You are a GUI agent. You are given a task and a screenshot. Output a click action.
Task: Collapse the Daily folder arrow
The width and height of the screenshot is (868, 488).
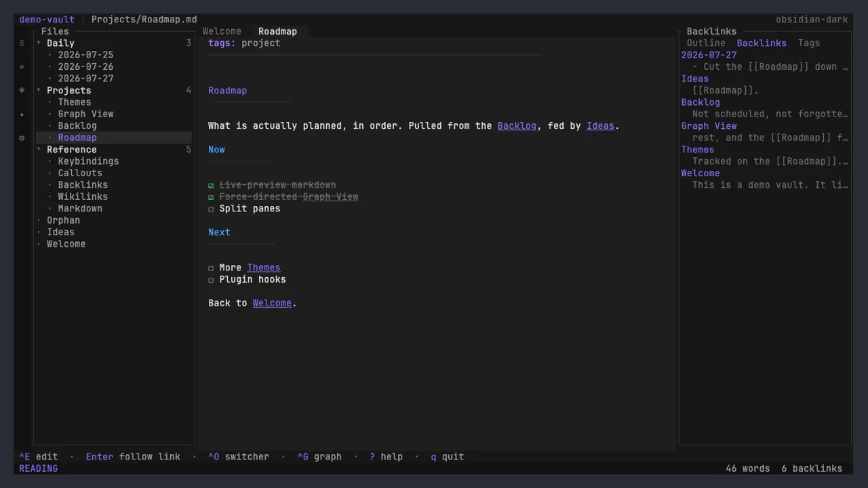click(x=39, y=43)
